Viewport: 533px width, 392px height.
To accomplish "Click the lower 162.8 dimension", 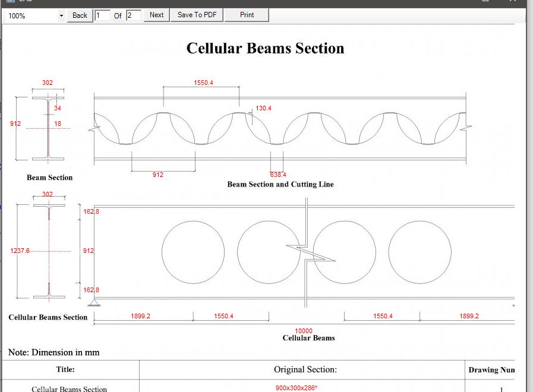I will [92, 290].
